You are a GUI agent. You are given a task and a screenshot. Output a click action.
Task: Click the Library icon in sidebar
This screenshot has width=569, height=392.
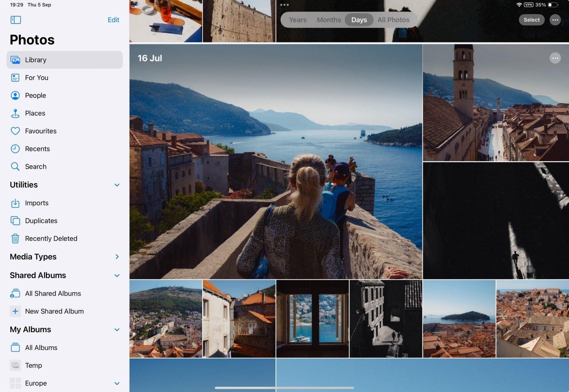[15, 60]
